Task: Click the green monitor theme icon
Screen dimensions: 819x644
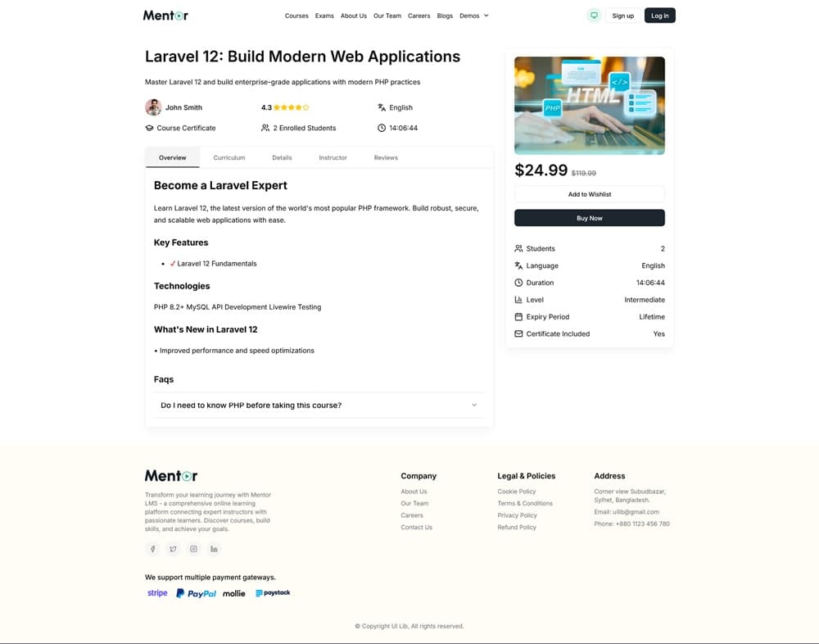Action: (x=594, y=16)
